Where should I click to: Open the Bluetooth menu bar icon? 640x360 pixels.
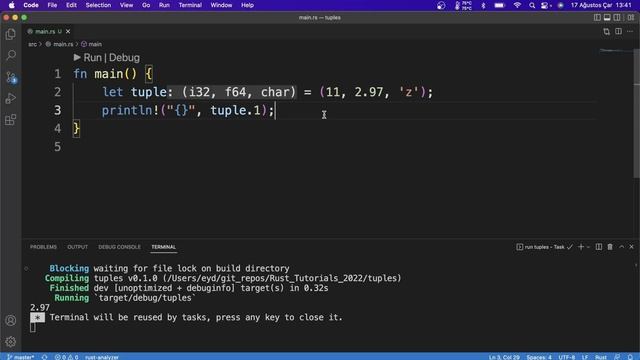pos(483,5)
